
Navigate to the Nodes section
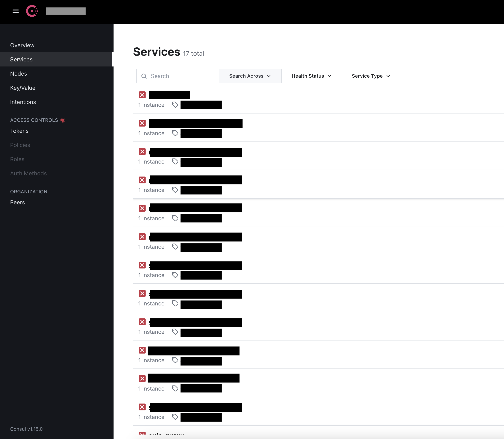[19, 74]
